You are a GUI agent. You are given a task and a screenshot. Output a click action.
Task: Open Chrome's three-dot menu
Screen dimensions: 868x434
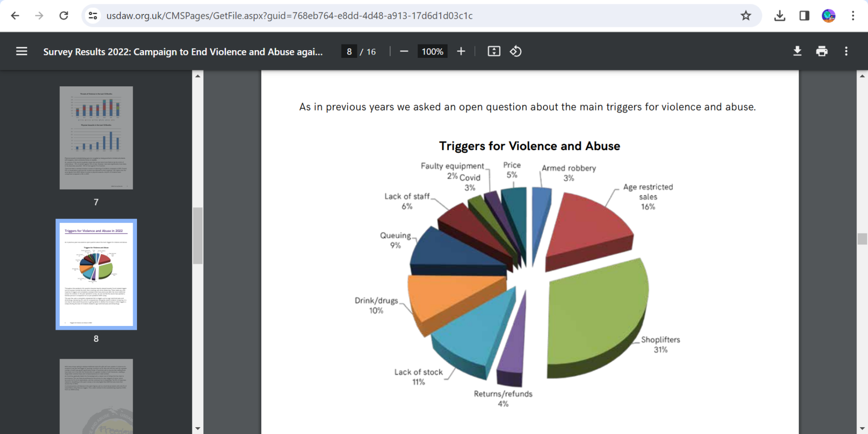853,16
